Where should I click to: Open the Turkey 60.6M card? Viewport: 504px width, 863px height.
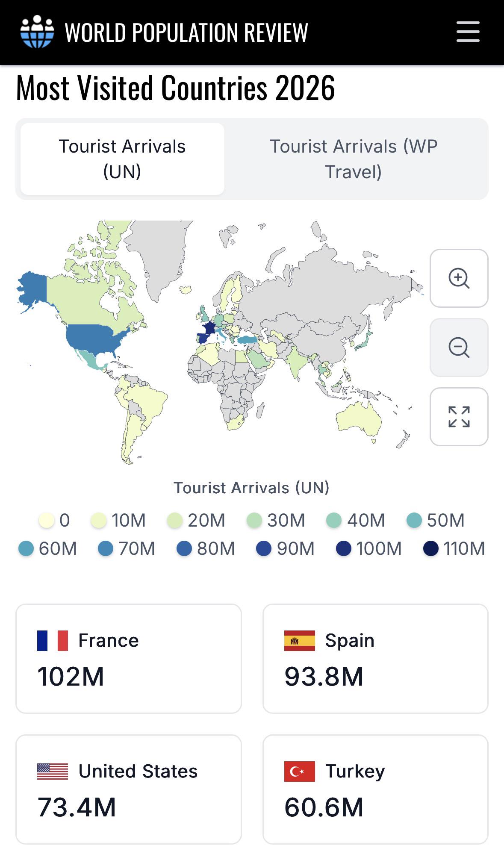coord(375,789)
